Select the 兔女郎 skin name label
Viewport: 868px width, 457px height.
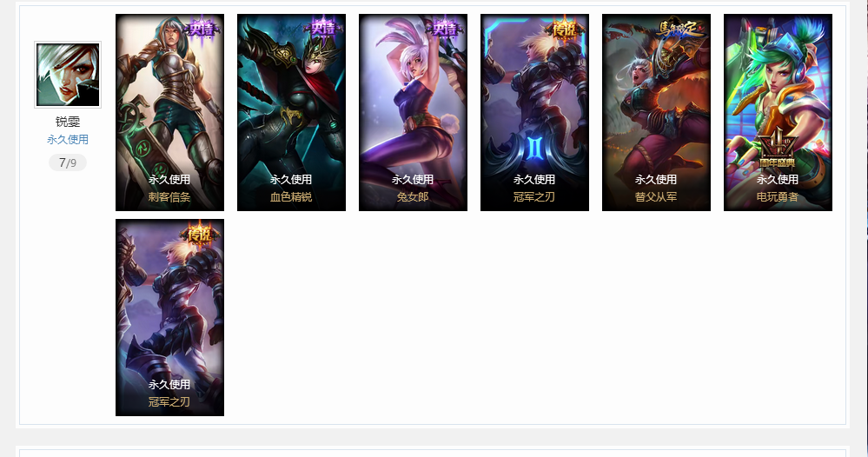pyautogui.click(x=413, y=197)
